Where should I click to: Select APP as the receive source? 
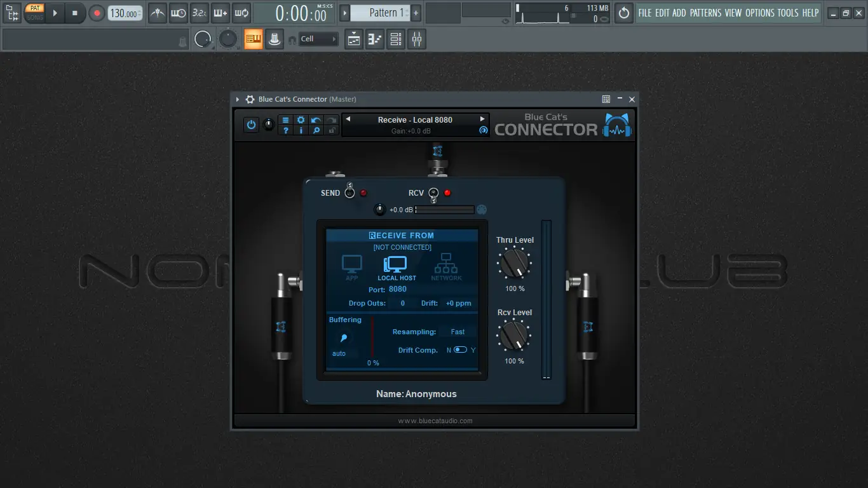[x=352, y=268]
